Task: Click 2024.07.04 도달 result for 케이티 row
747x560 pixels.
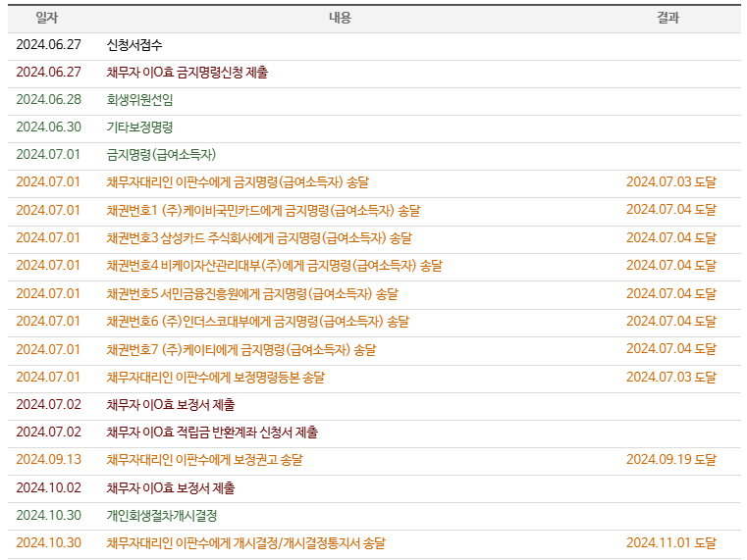Action: tap(671, 349)
